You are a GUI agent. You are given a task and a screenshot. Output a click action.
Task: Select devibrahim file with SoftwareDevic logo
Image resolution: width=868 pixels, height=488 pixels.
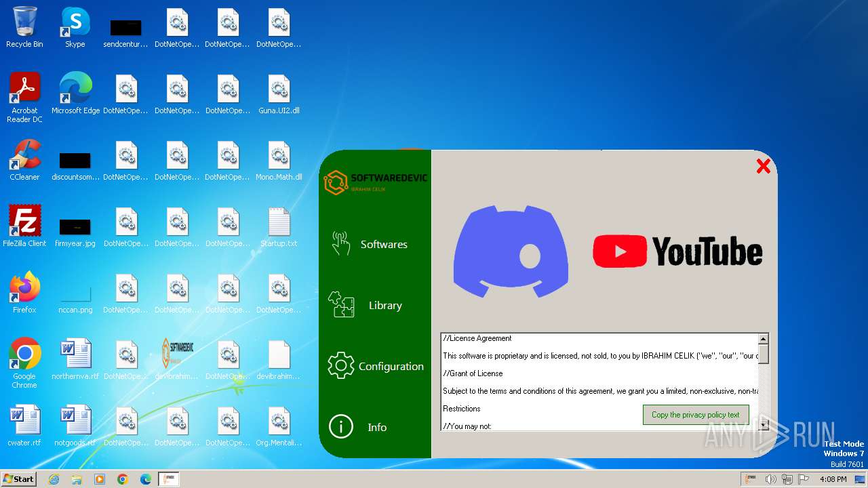177,360
